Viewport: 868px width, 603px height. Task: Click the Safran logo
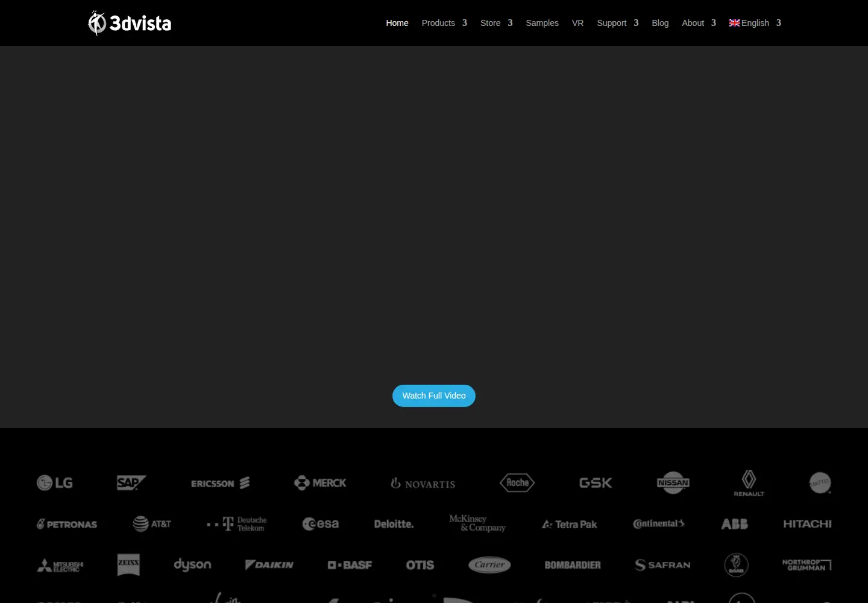tap(662, 565)
